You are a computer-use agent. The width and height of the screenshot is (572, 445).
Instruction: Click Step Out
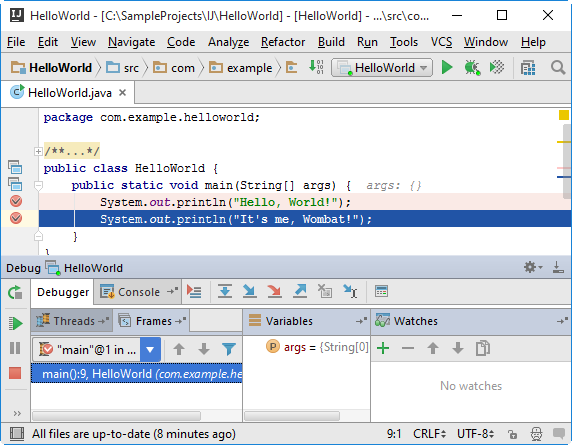point(300,291)
